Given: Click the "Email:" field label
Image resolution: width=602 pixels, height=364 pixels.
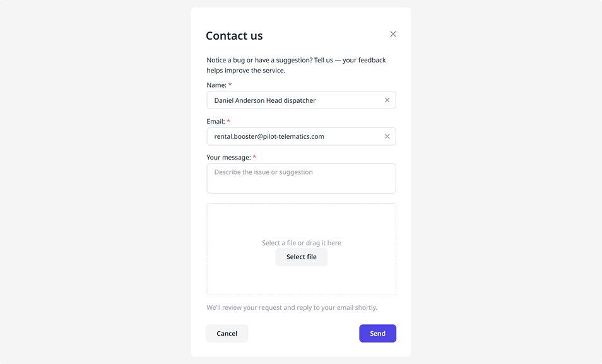Looking at the screenshot, I should 215,121.
